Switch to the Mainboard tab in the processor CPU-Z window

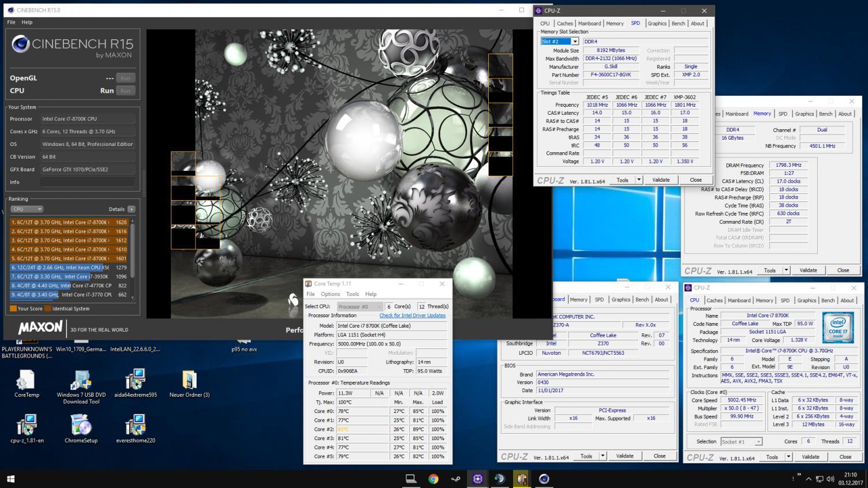point(739,300)
